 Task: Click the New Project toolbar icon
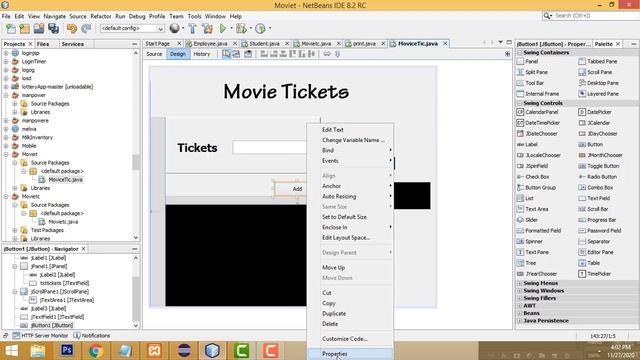[25, 29]
